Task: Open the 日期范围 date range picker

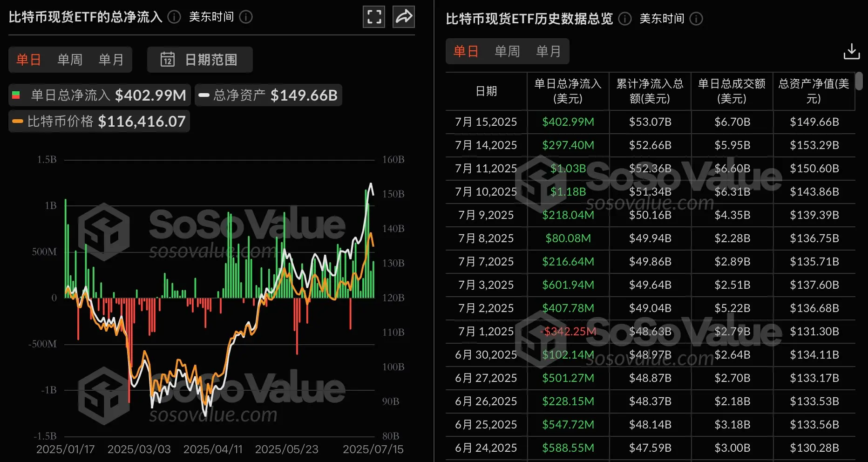Action: click(x=200, y=60)
